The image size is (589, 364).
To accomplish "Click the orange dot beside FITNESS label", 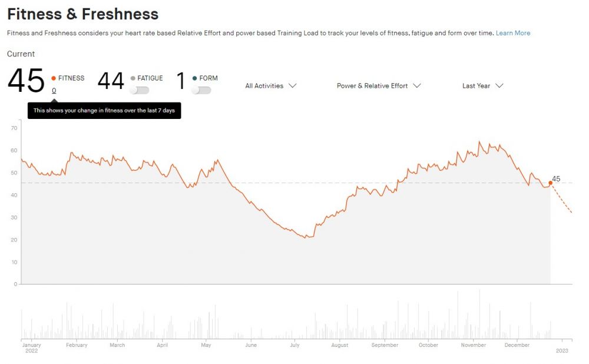I will tap(54, 78).
